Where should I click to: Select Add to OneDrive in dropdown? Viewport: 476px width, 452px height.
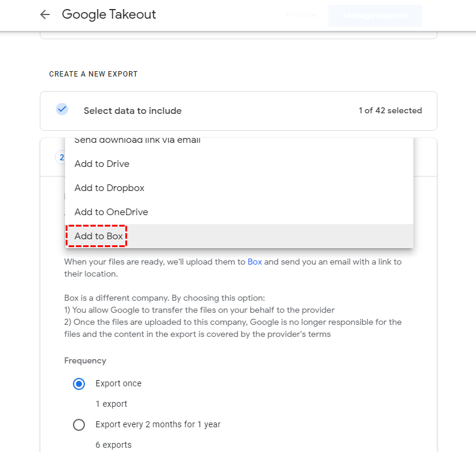pyautogui.click(x=111, y=212)
